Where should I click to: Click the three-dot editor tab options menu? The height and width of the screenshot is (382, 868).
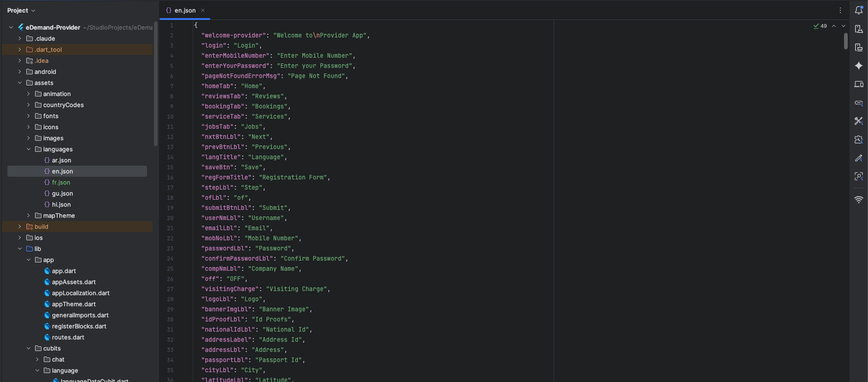[x=840, y=10]
